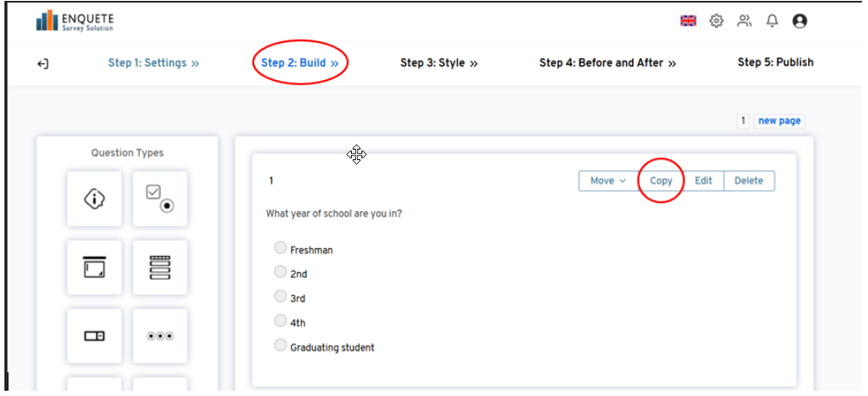This screenshot has height=396, width=868.
Task: Add a dropdown select question type
Action: 94,335
